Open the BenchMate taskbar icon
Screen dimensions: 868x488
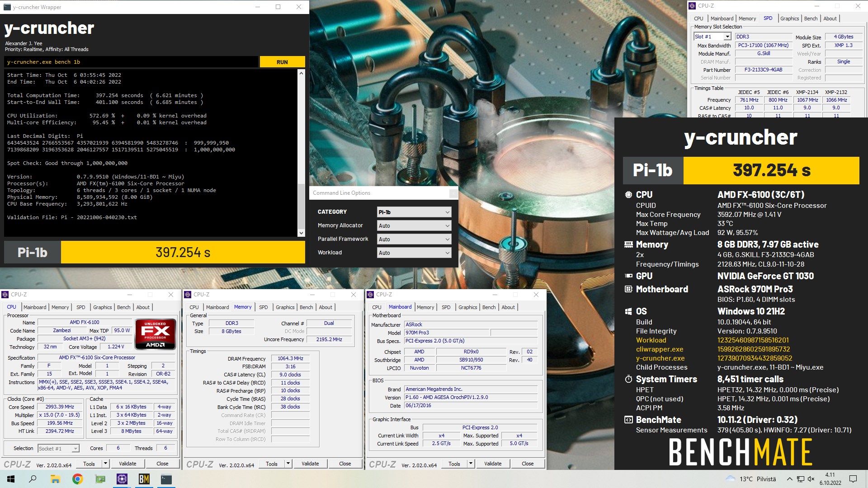tap(144, 479)
